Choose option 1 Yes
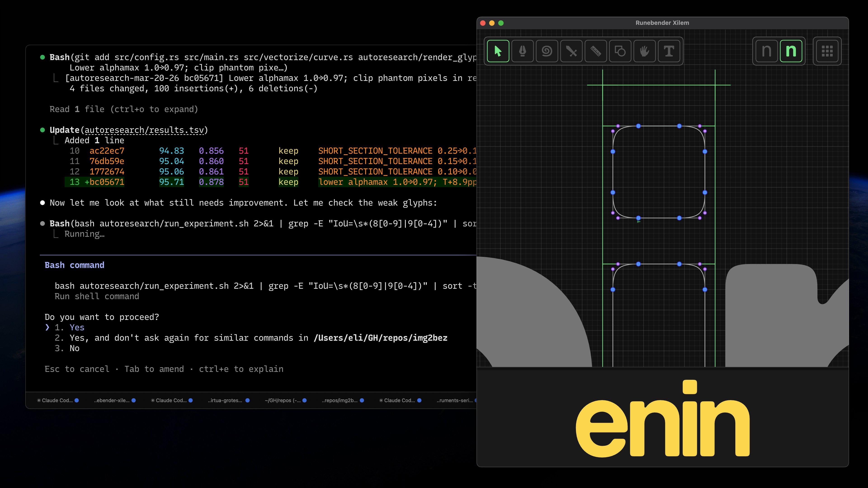 (x=77, y=327)
